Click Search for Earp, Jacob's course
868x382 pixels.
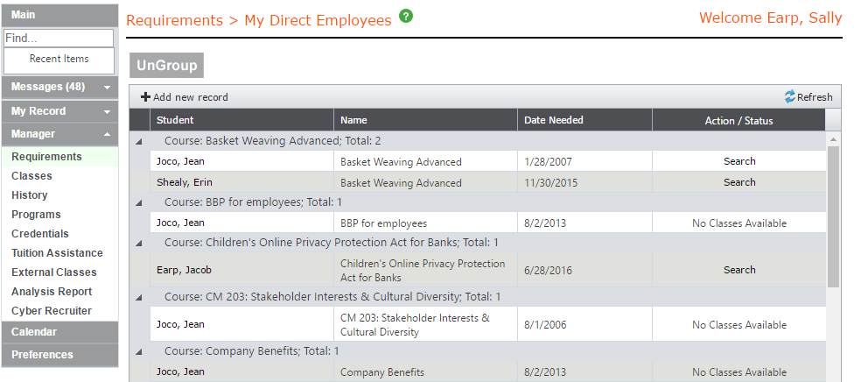(x=739, y=270)
